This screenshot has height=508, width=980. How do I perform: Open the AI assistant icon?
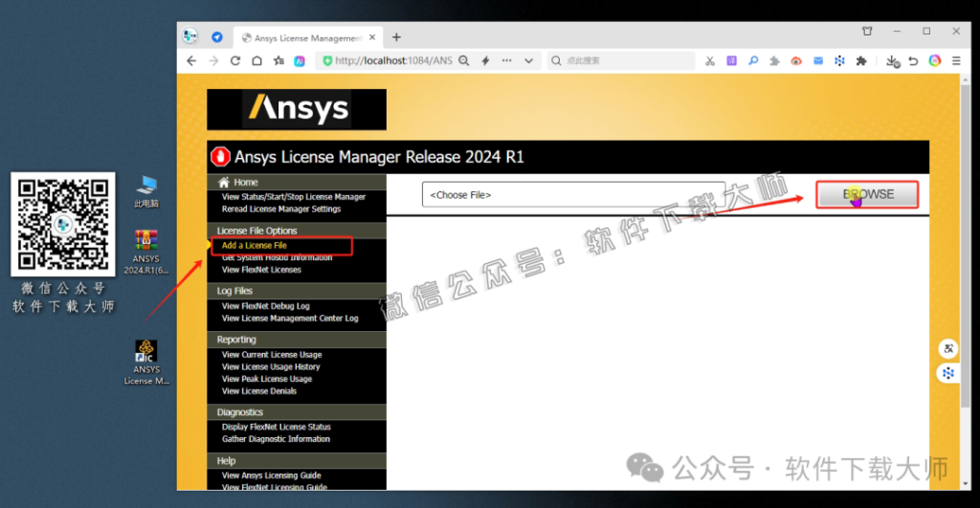tap(300, 61)
